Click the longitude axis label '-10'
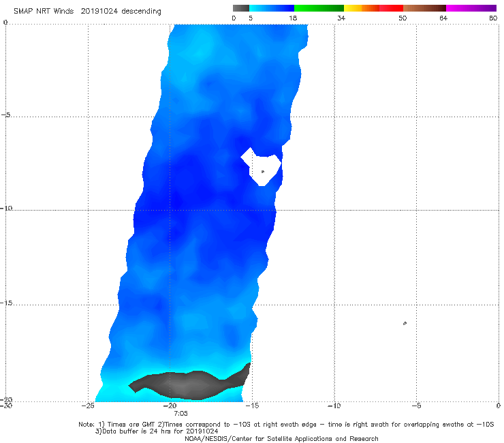The width and height of the screenshot is (504, 443). tap(334, 406)
